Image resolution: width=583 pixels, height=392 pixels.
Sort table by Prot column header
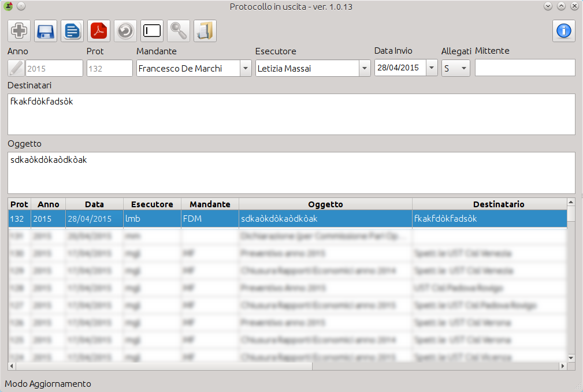point(19,204)
